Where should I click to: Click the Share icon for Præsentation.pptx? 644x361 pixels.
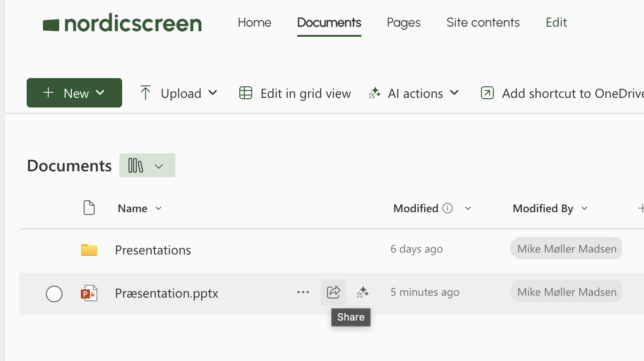(x=333, y=292)
